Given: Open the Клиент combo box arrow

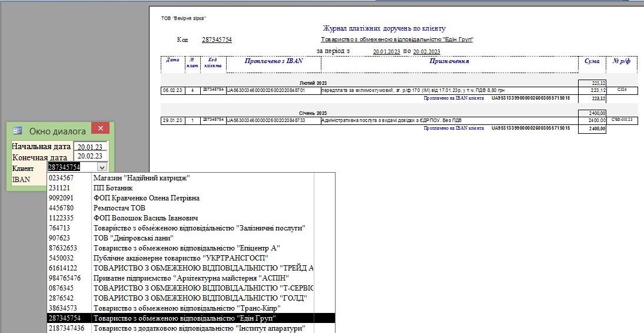Looking at the screenshot, I should [x=102, y=167].
